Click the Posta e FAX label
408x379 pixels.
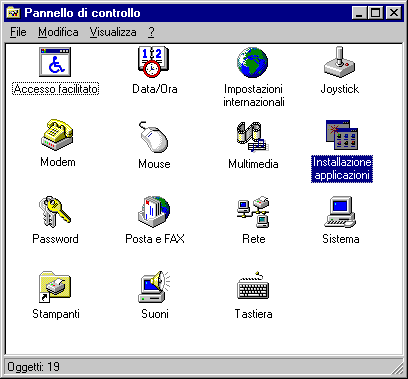(155, 239)
